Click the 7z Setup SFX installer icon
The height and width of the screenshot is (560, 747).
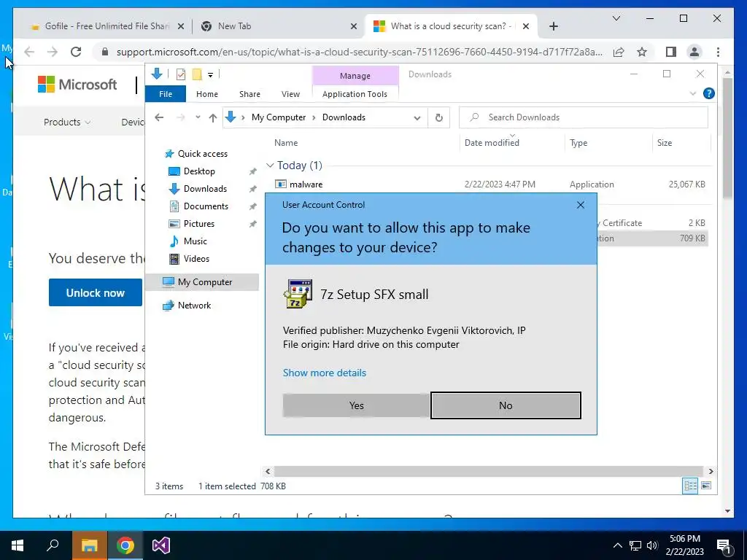tap(298, 294)
